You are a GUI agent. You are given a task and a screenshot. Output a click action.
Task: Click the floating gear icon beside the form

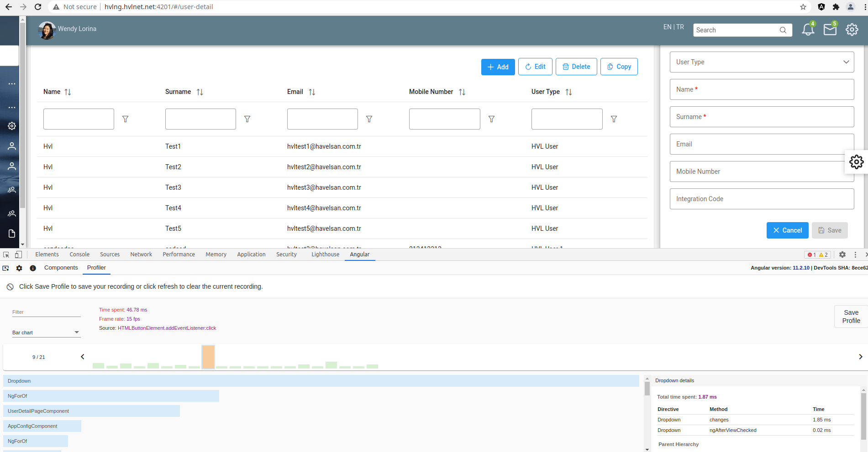point(857,162)
